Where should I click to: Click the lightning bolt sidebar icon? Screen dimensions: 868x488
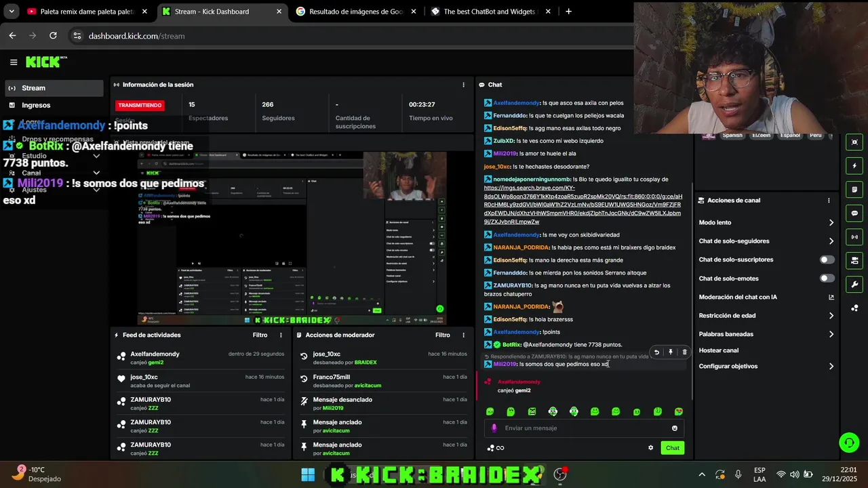click(x=854, y=166)
